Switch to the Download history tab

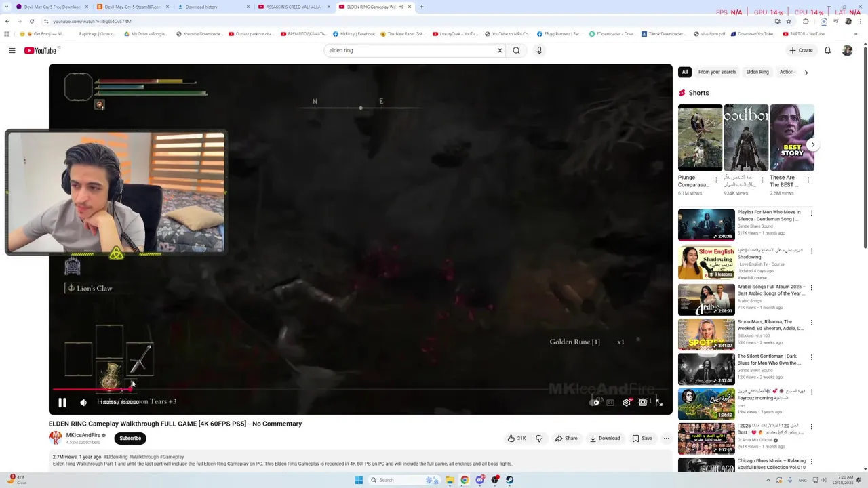tap(214, 7)
